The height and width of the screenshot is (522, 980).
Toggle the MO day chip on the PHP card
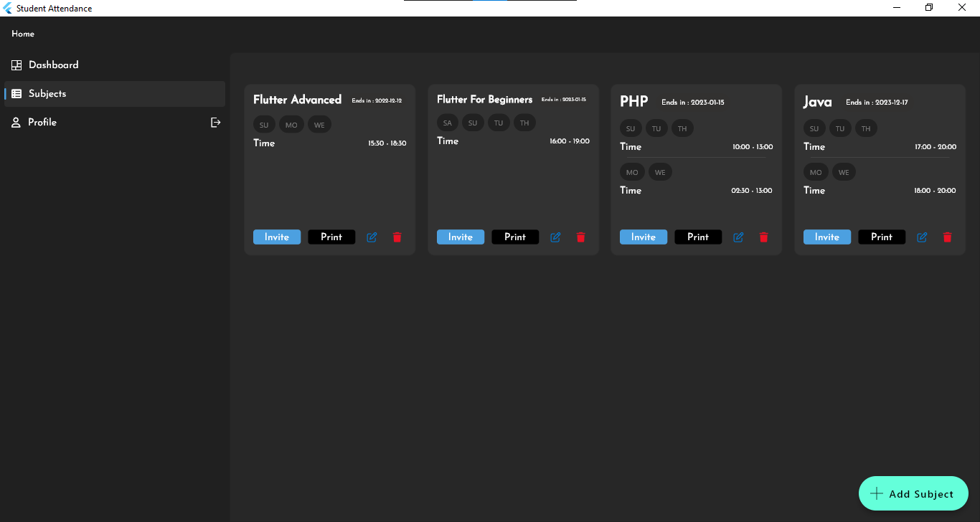pyautogui.click(x=632, y=171)
